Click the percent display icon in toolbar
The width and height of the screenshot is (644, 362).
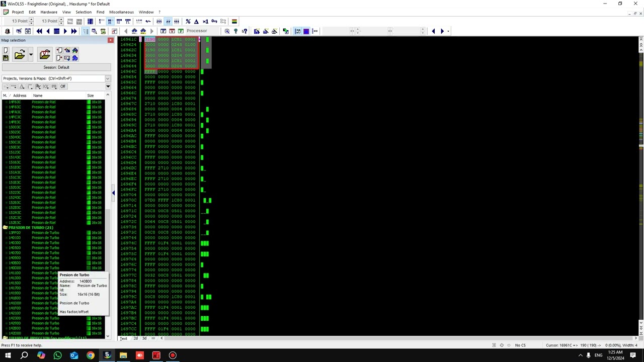pyautogui.click(x=188, y=22)
